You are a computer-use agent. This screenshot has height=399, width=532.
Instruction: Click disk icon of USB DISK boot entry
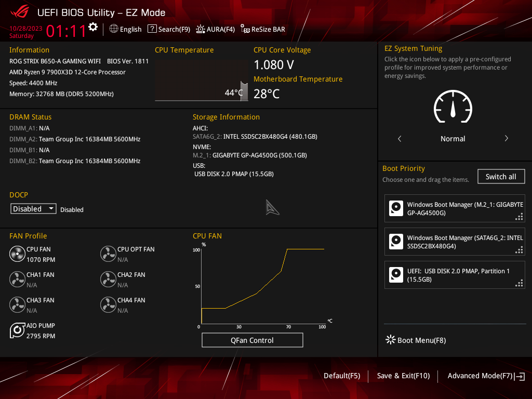click(396, 275)
